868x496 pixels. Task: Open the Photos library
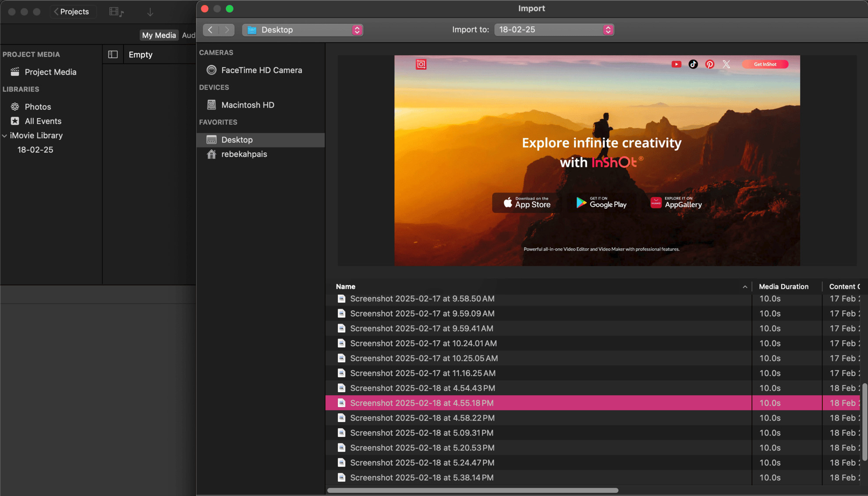tap(39, 106)
